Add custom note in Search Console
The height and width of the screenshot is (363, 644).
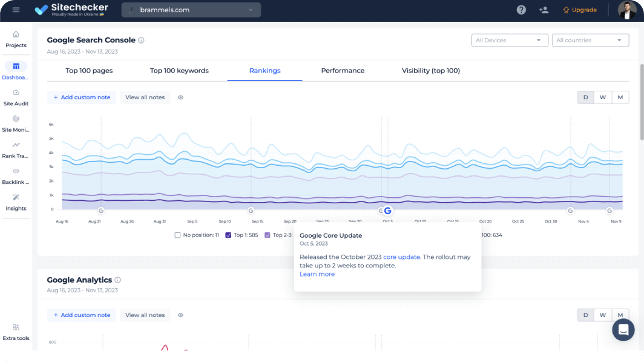(82, 97)
